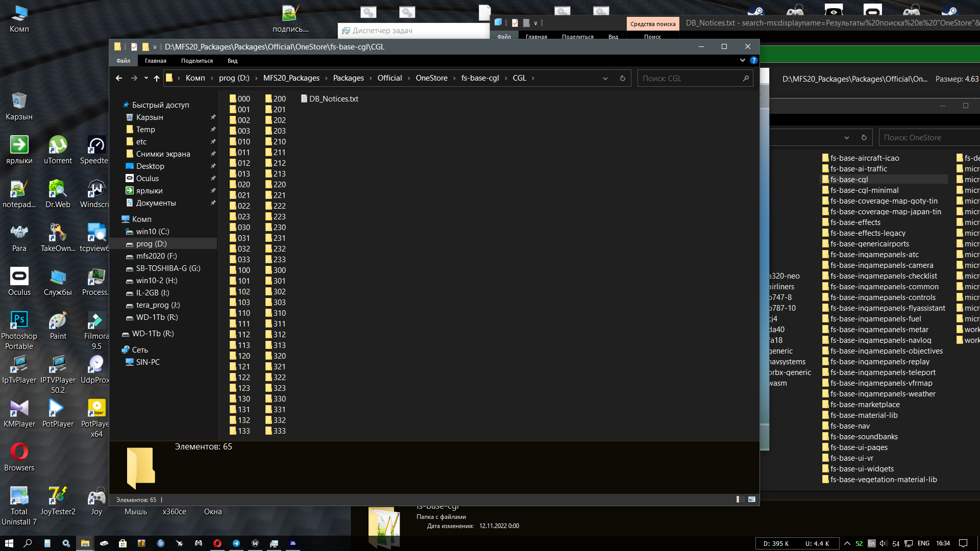
Task: Select folder 000 in file list
Action: coord(243,98)
